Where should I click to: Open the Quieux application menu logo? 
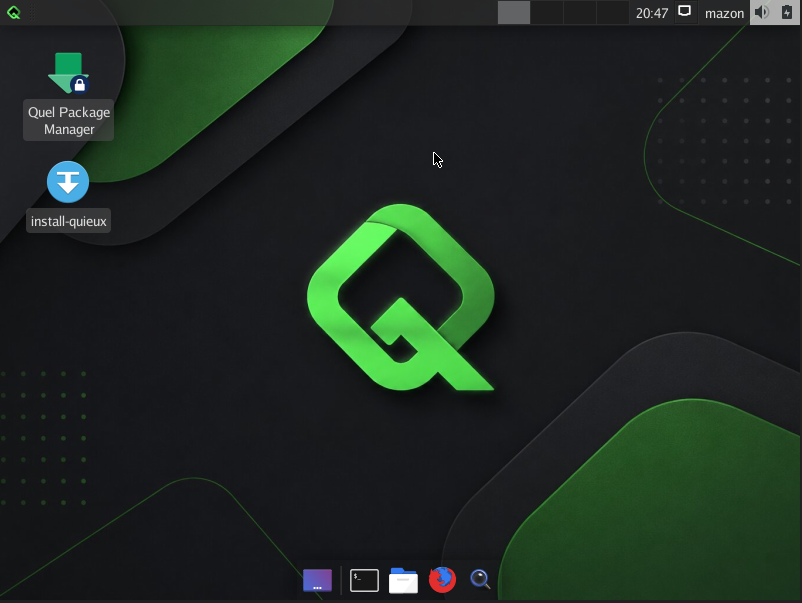click(x=14, y=12)
